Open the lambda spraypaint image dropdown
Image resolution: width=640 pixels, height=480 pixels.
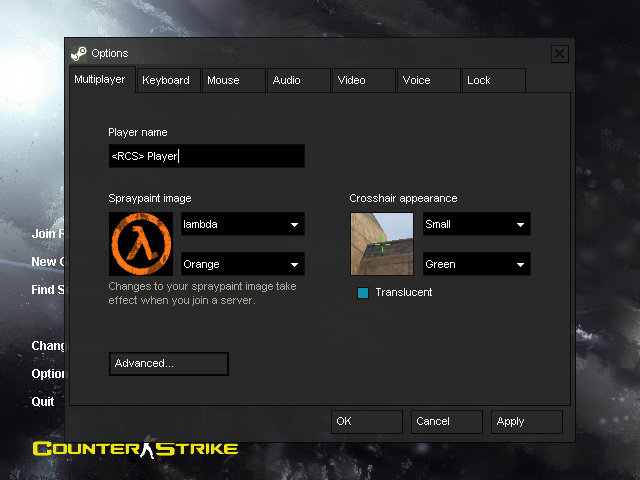pos(242,225)
